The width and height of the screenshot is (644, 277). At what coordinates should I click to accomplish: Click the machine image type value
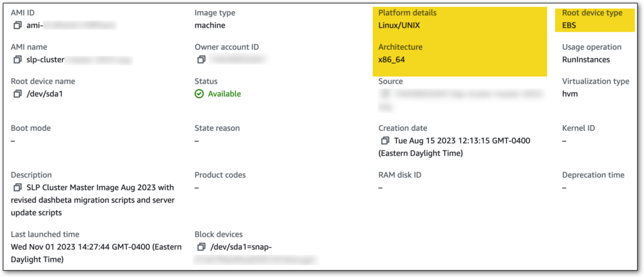coord(209,25)
